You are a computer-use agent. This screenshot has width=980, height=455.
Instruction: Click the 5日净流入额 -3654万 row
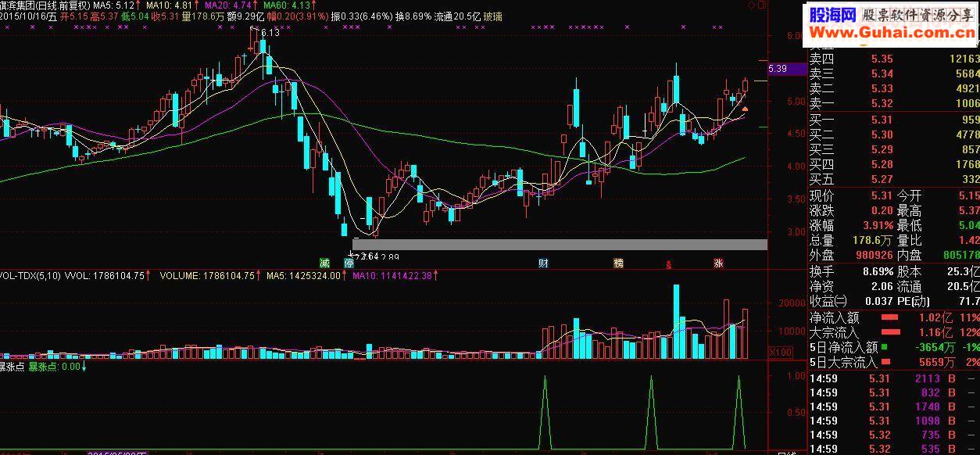(x=893, y=347)
